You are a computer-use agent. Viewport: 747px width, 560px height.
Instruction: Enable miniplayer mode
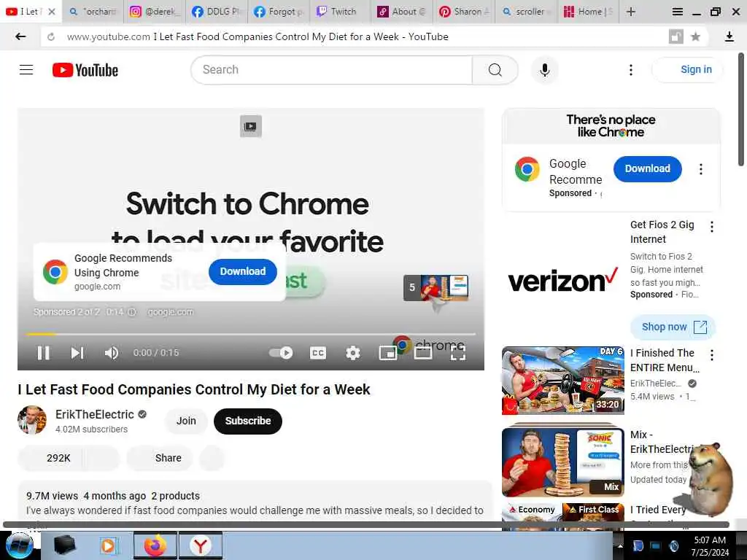(388, 353)
